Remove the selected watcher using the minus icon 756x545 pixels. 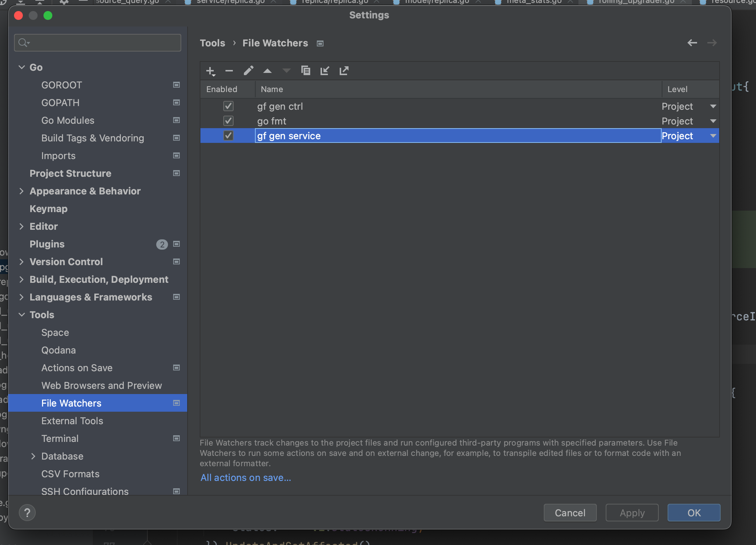pos(229,71)
